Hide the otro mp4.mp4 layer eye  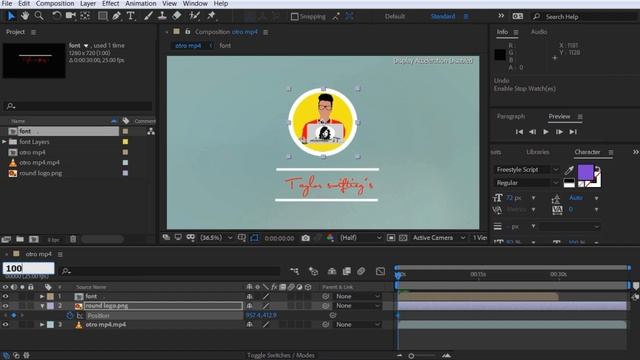pyautogui.click(x=5, y=325)
